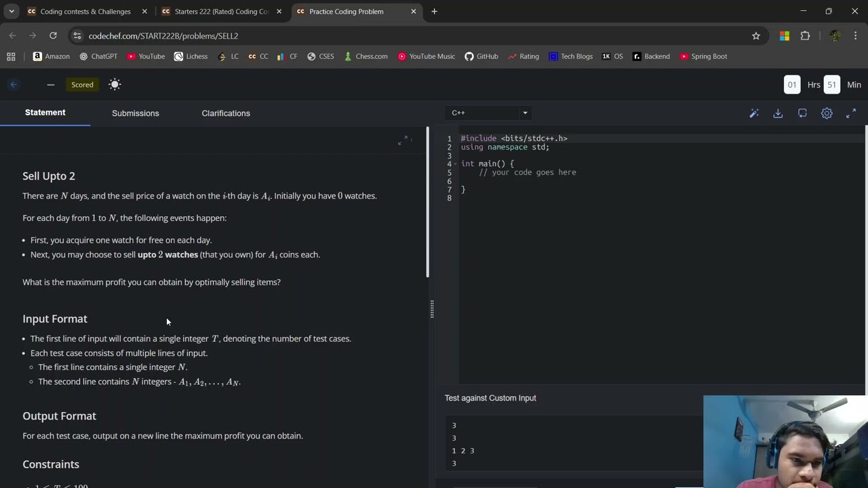Screen dimensions: 868x488
Task: Go back in browser history
Action: click(x=12, y=36)
